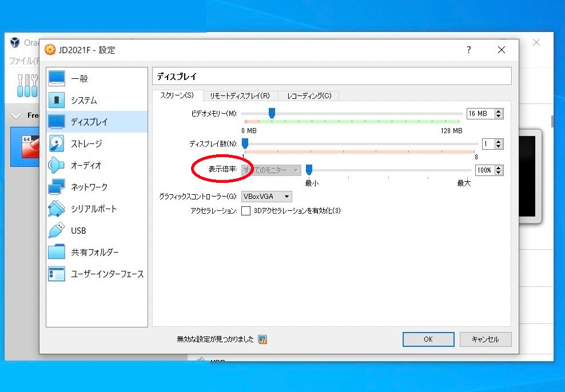Image resolution: width=565 pixels, height=392 pixels.
Task: Select the 共有フォルダー (Shared Folders) icon
Action: (x=57, y=252)
